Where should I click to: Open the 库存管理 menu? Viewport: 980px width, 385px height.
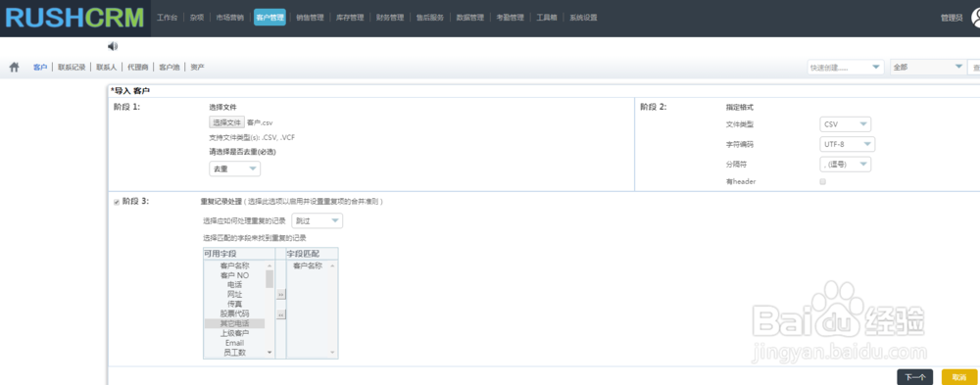(x=350, y=19)
